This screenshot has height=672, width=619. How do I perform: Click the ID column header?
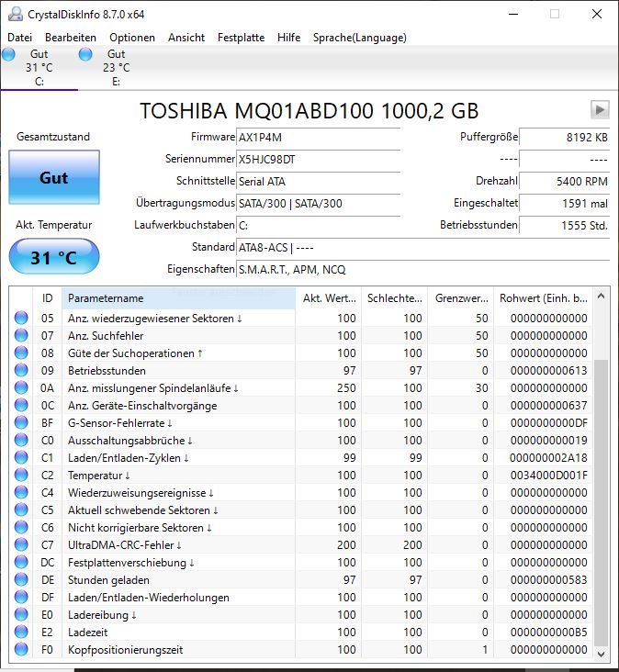pos(47,298)
